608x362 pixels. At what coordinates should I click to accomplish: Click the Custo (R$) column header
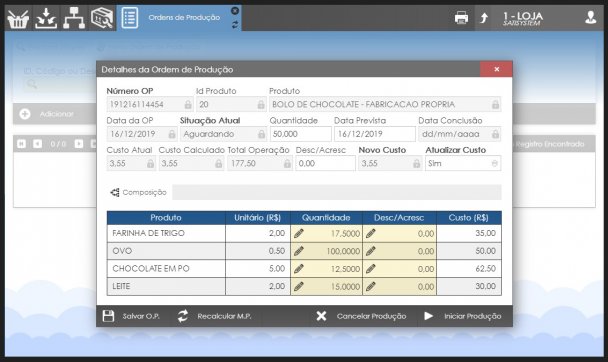click(468, 218)
